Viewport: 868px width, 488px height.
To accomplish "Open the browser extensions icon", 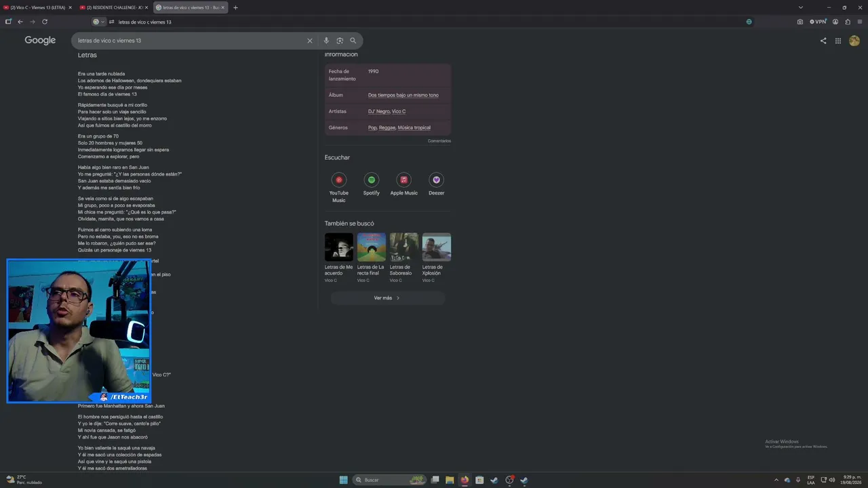I will [848, 22].
